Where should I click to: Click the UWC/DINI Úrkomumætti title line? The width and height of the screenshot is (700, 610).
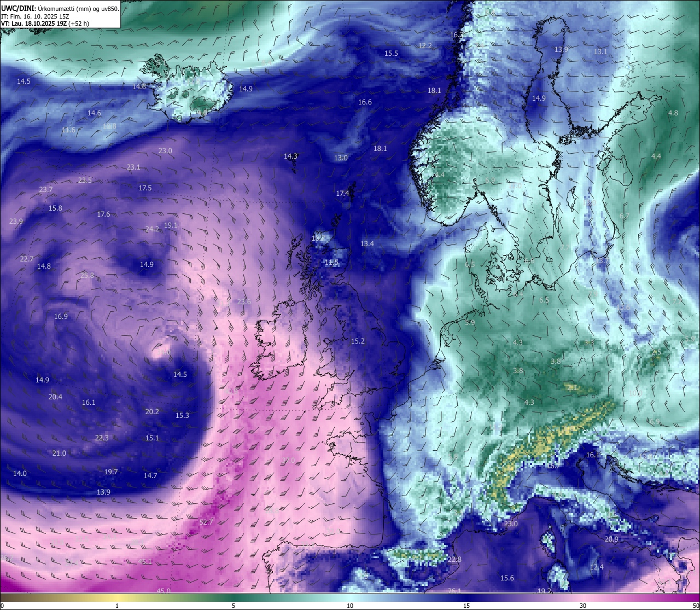pyautogui.click(x=60, y=9)
